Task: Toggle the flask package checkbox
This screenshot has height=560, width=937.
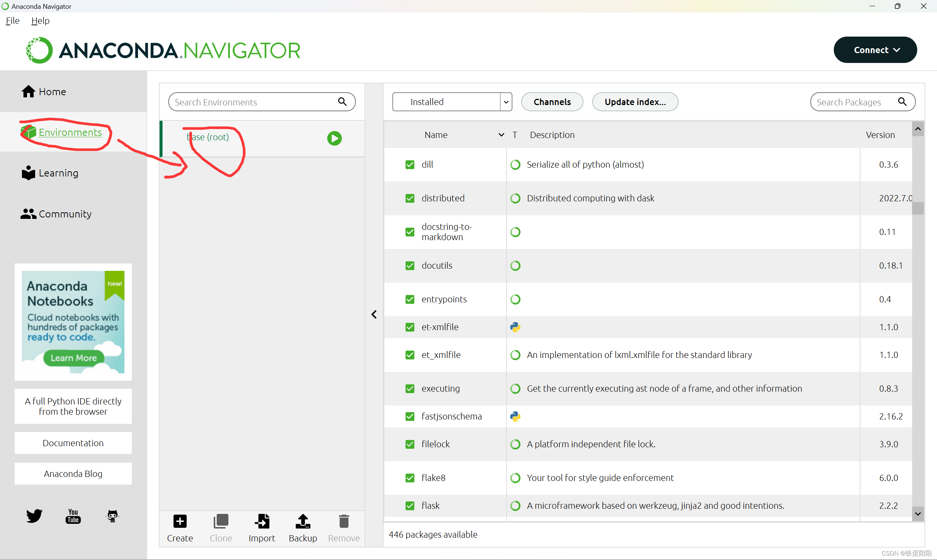Action: (410, 506)
